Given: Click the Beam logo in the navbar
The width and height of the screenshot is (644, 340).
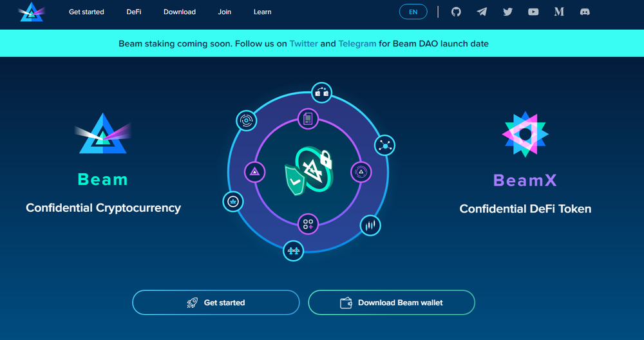Looking at the screenshot, I should pos(32,12).
